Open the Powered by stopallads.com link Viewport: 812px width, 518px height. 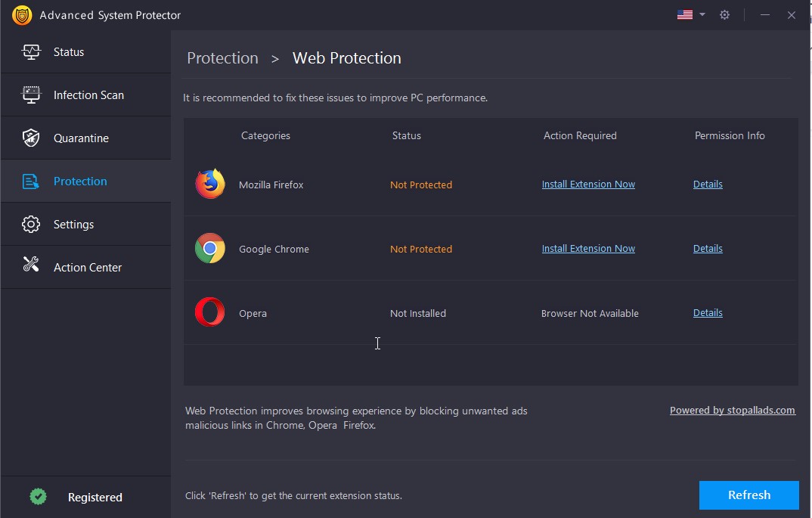(x=732, y=410)
